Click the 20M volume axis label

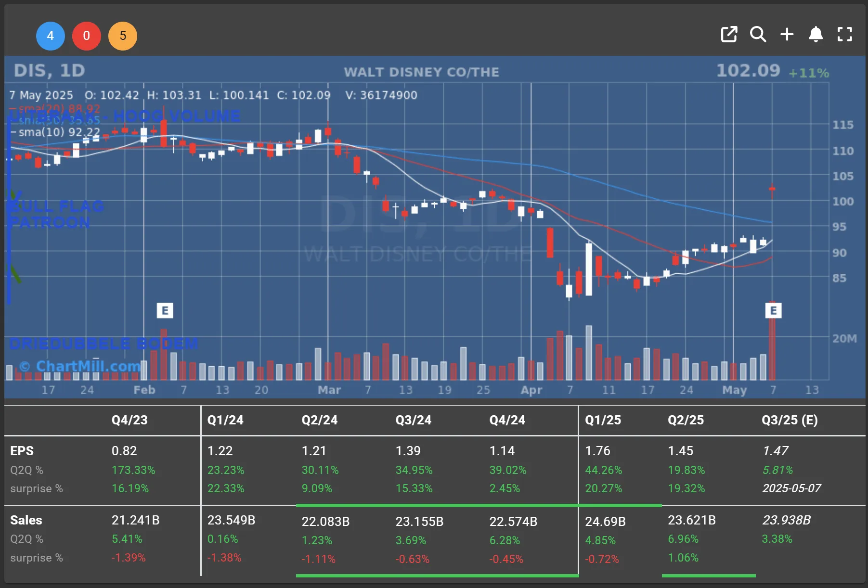pos(844,339)
